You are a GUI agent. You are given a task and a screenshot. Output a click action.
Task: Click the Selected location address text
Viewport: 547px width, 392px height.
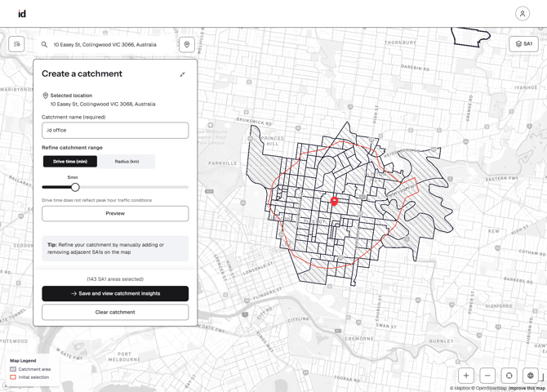pyautogui.click(x=103, y=104)
